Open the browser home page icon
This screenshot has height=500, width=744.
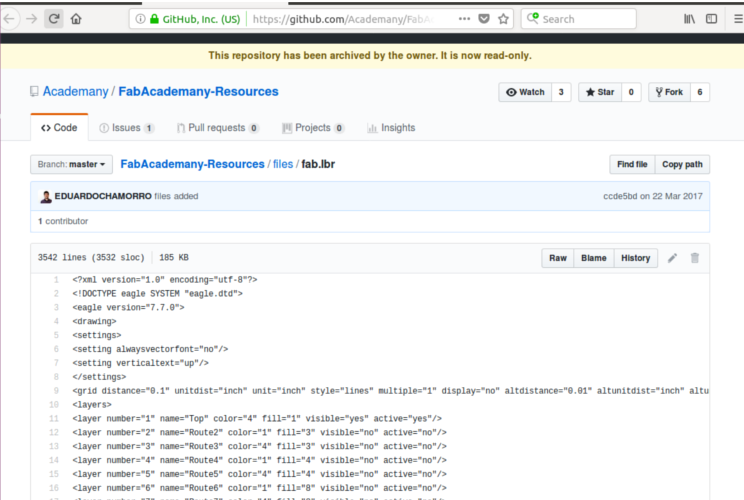pyautogui.click(x=76, y=19)
